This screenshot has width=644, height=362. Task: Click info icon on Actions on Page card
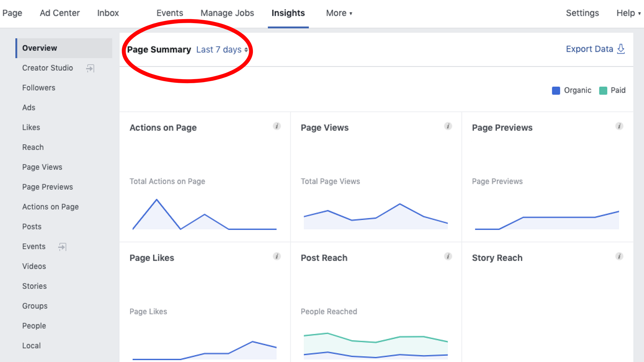tap(277, 126)
